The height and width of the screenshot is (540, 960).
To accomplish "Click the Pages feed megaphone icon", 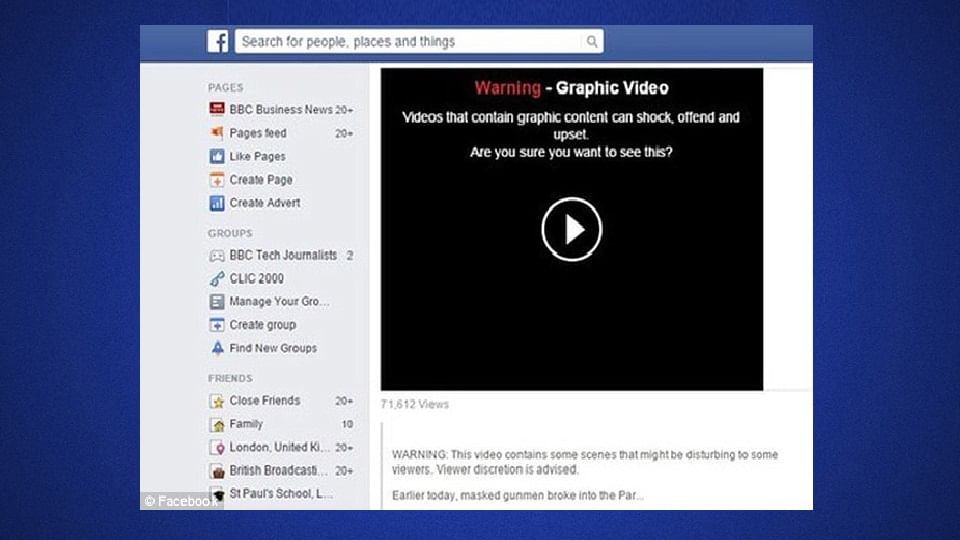I will tap(217, 132).
